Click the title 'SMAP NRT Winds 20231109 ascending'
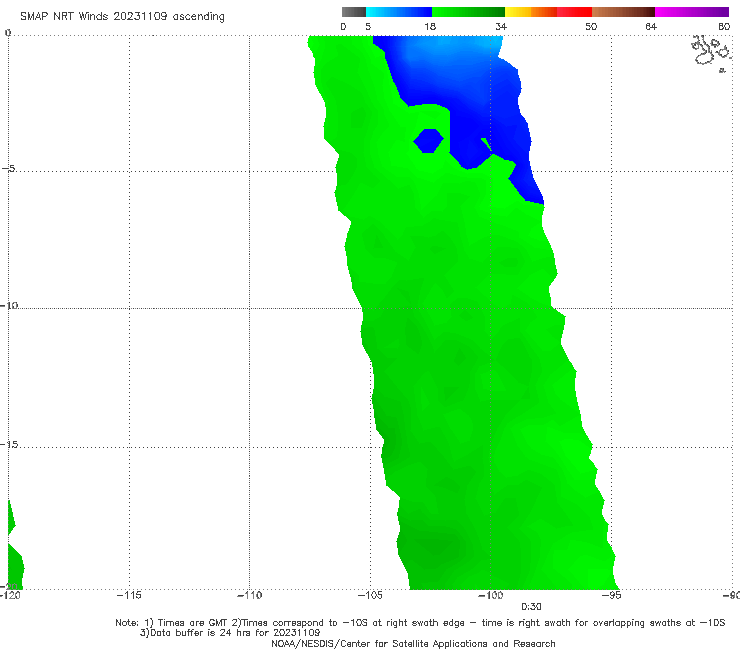 pos(122,17)
